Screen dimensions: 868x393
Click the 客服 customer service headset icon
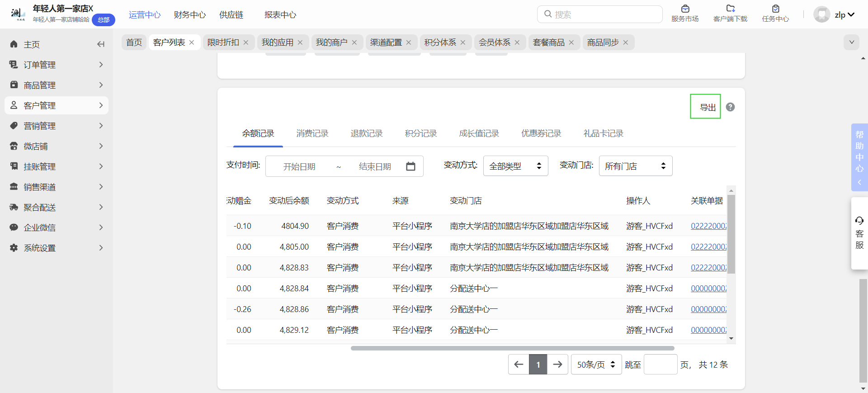tap(859, 221)
